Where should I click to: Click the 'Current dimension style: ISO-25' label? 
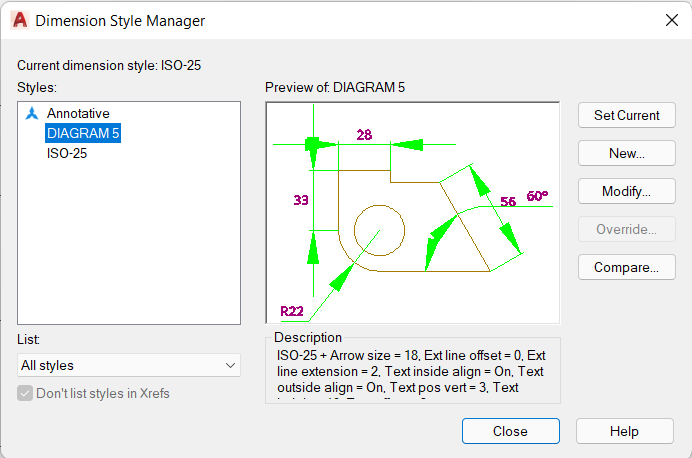109,65
